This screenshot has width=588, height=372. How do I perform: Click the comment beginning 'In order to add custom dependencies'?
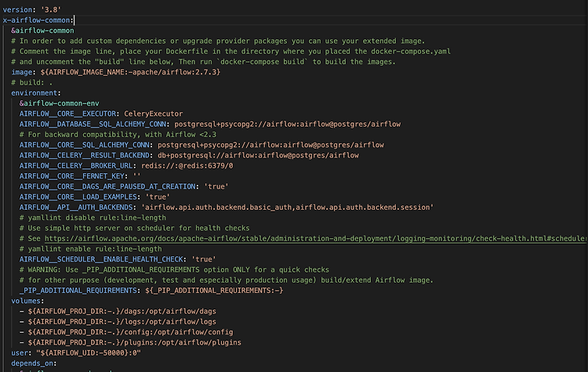218,41
